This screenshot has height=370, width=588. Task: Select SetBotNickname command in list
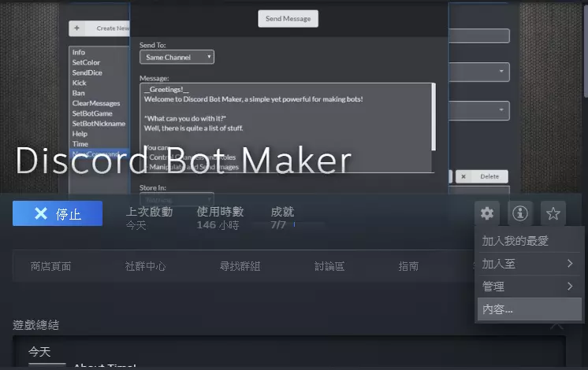(x=99, y=124)
